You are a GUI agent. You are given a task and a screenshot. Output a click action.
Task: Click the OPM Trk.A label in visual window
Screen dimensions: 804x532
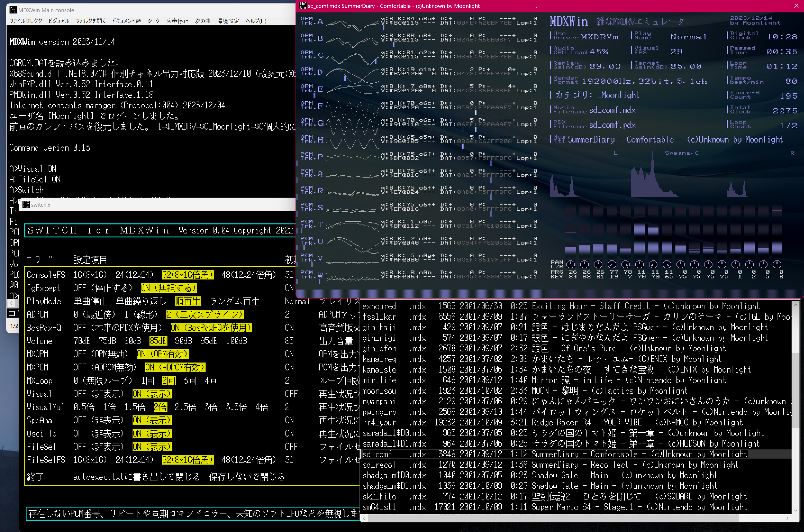tap(312, 21)
